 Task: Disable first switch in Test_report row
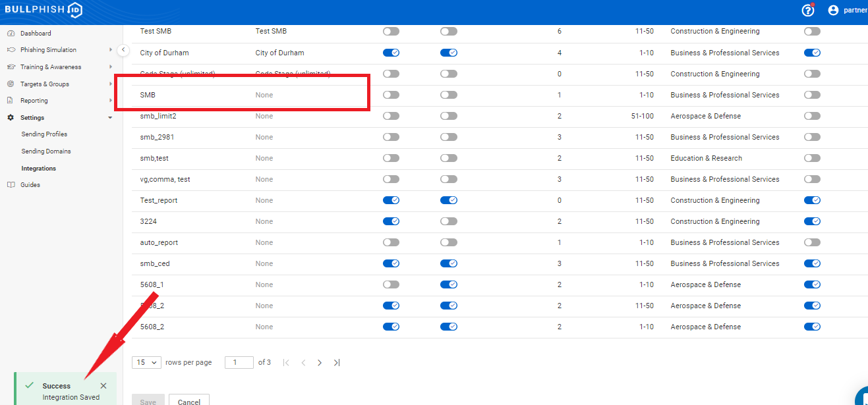click(x=391, y=200)
